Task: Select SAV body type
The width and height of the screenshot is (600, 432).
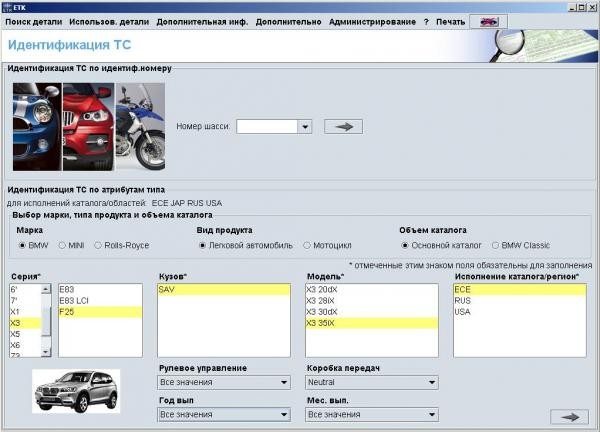Action: click(224, 290)
